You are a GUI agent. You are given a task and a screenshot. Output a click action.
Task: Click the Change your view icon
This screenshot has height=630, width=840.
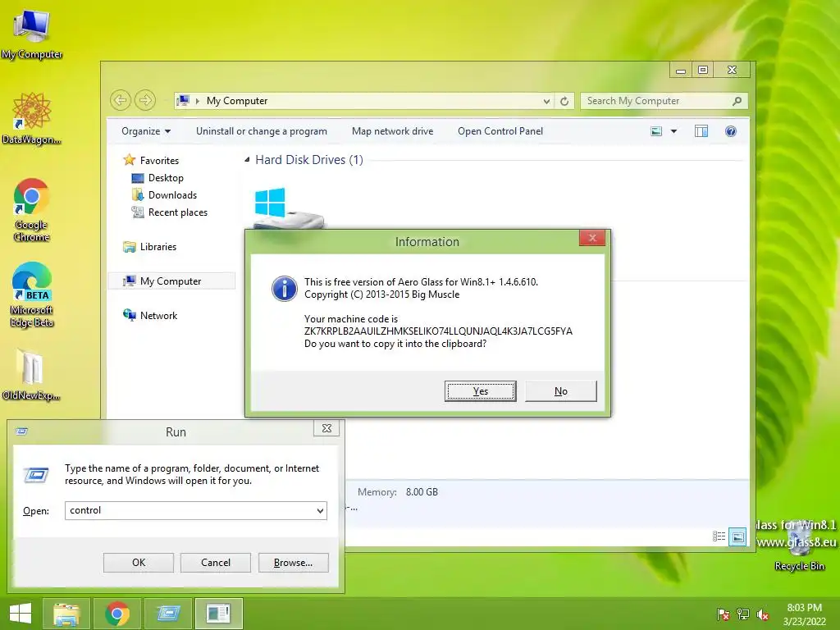point(656,131)
